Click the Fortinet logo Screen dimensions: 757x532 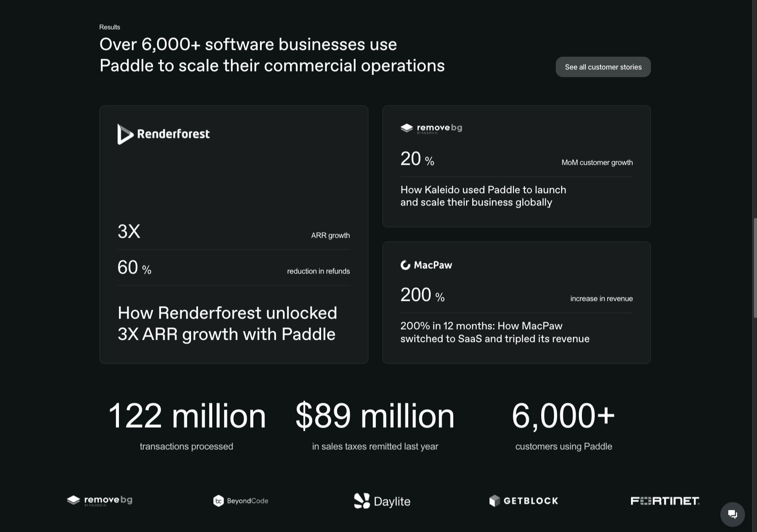click(x=665, y=501)
